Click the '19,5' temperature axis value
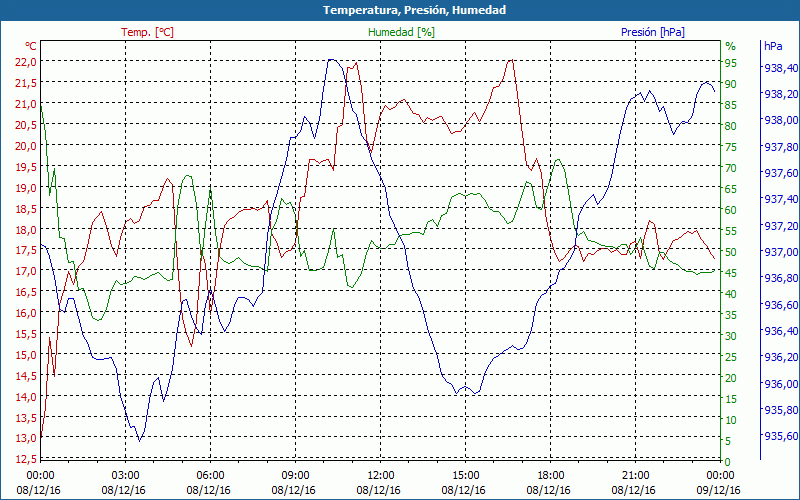This screenshot has width=800, height=500. click(x=26, y=166)
